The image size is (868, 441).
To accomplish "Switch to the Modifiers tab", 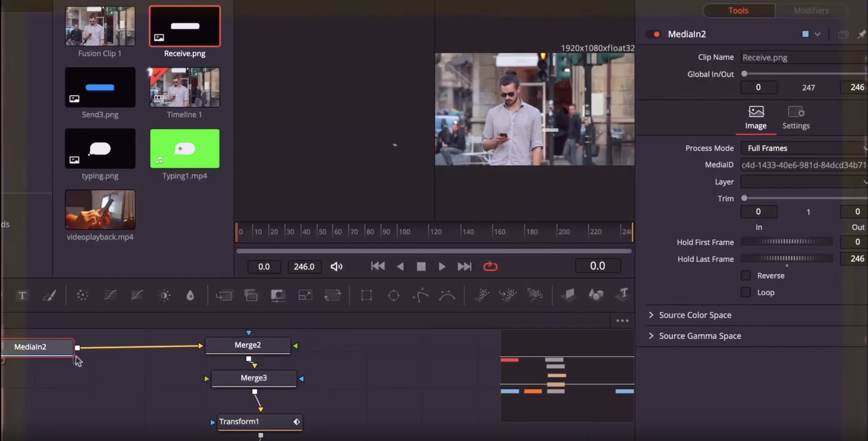I will 811,10.
